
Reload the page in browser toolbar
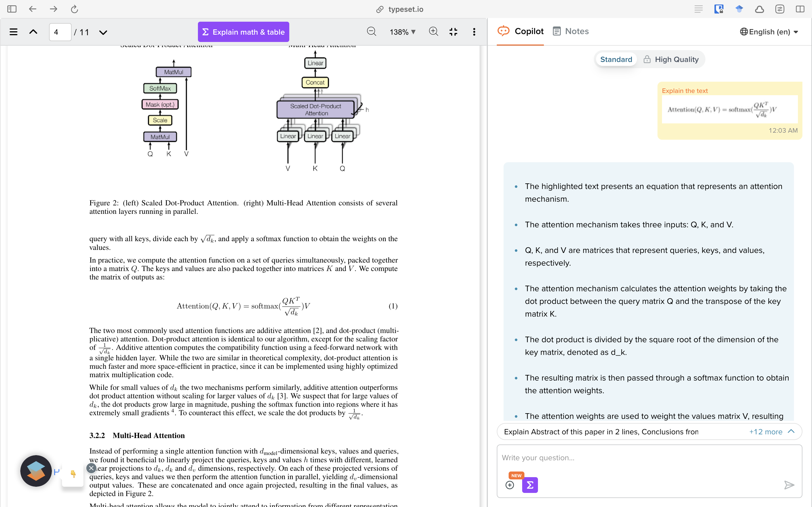74,9
